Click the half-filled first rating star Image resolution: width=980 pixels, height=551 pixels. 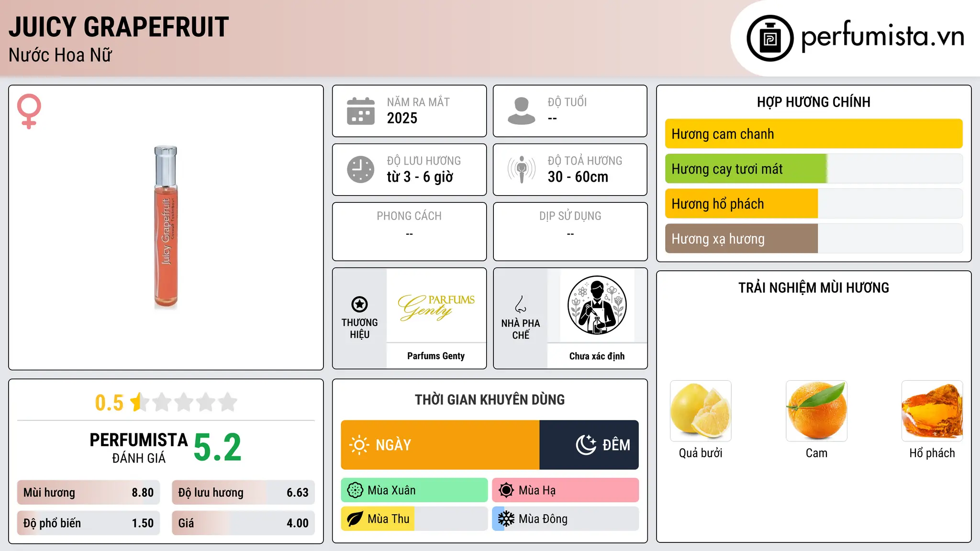pyautogui.click(x=139, y=402)
